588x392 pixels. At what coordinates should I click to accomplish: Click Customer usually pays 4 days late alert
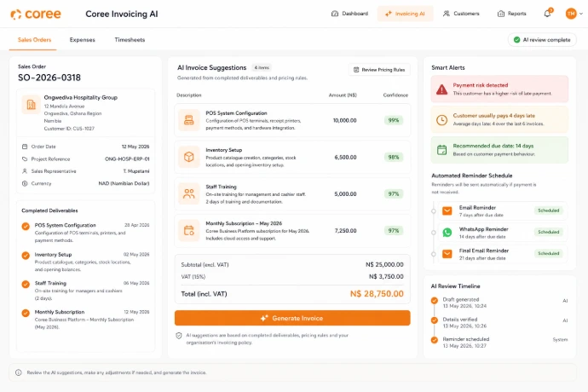499,119
